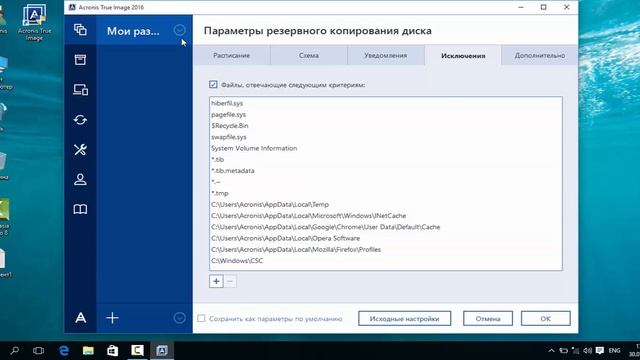Switch to the 'Схема' tab
The width and height of the screenshot is (640, 360).
[x=309, y=56]
